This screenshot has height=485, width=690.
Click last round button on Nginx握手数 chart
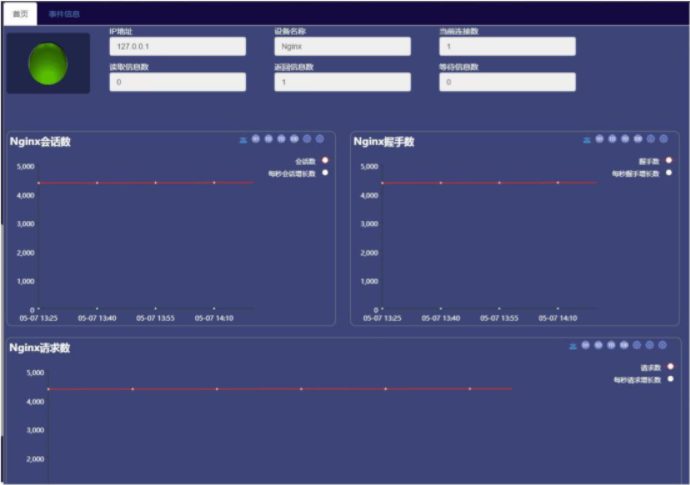pos(664,139)
